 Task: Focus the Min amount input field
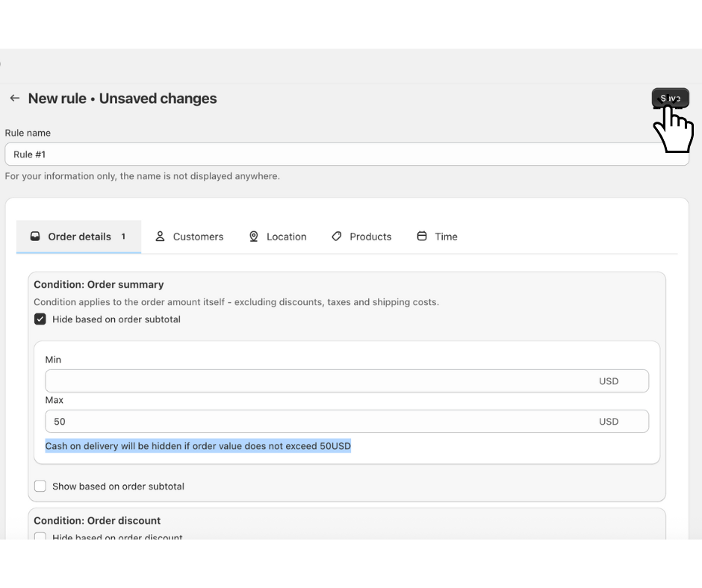(x=314, y=381)
